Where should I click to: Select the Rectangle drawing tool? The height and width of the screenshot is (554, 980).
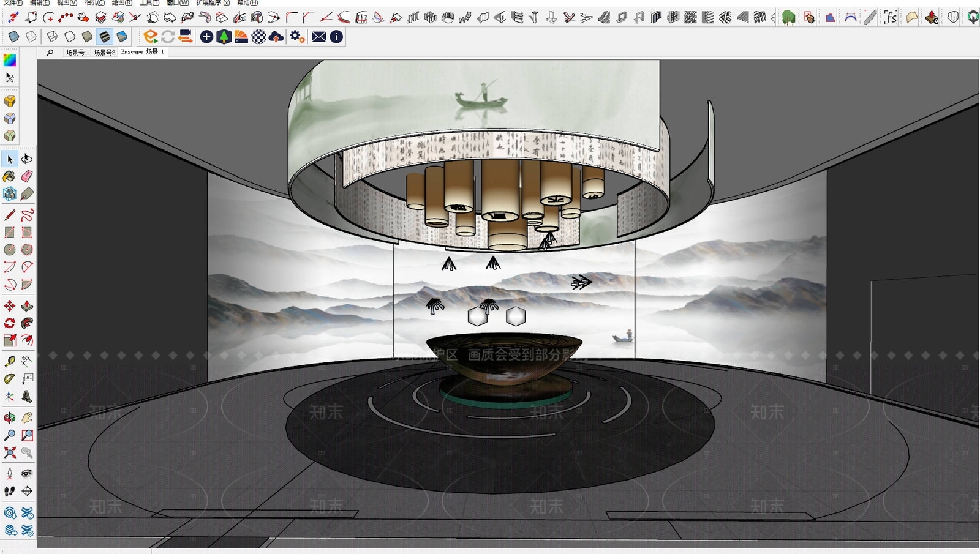coord(10,233)
